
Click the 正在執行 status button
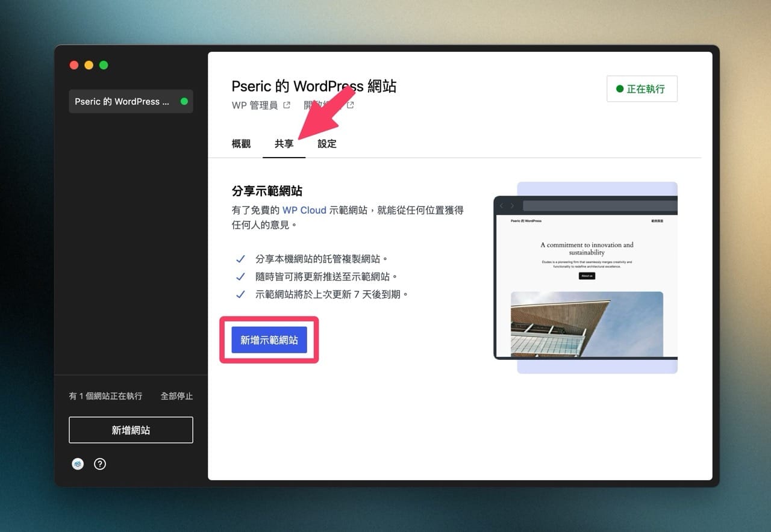click(642, 88)
